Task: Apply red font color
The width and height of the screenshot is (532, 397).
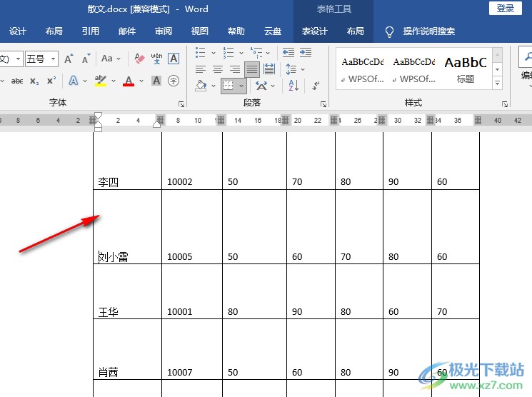Action: click(129, 81)
